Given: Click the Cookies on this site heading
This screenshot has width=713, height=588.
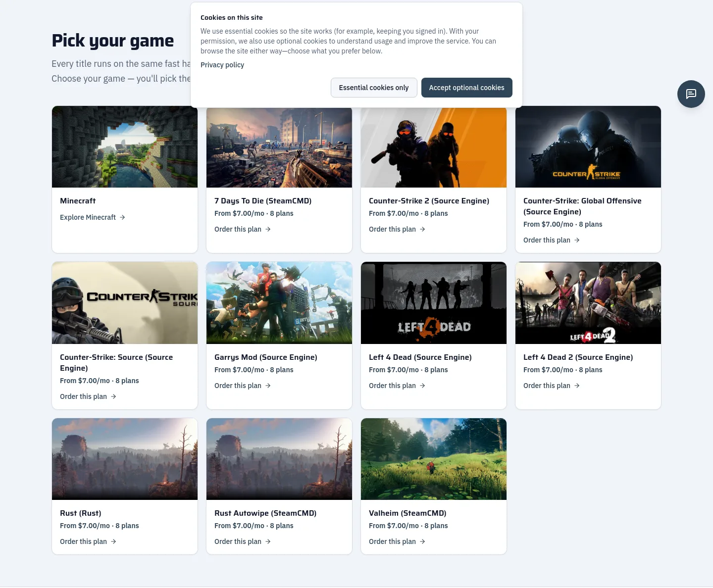Looking at the screenshot, I should [232, 17].
